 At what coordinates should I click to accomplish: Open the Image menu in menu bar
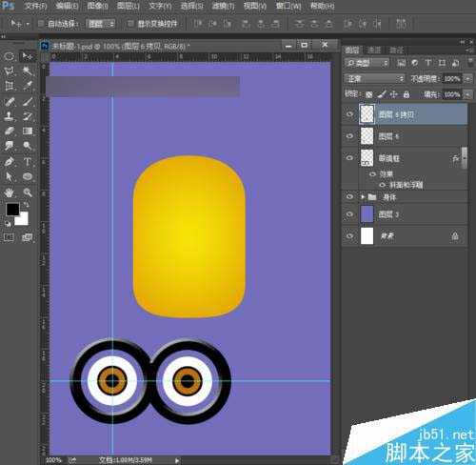point(97,6)
